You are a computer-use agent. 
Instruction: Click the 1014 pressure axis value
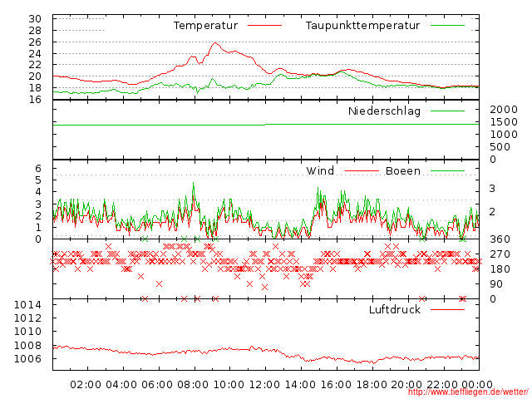coord(27,305)
